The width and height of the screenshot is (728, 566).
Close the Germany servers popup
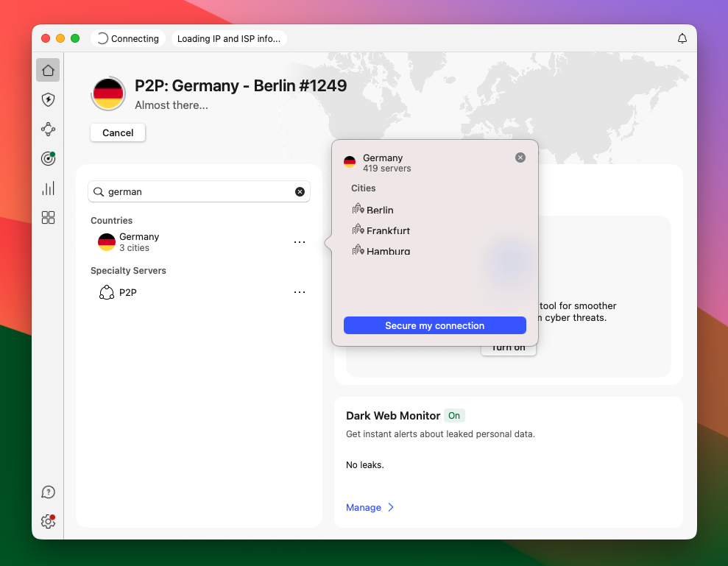pos(520,158)
